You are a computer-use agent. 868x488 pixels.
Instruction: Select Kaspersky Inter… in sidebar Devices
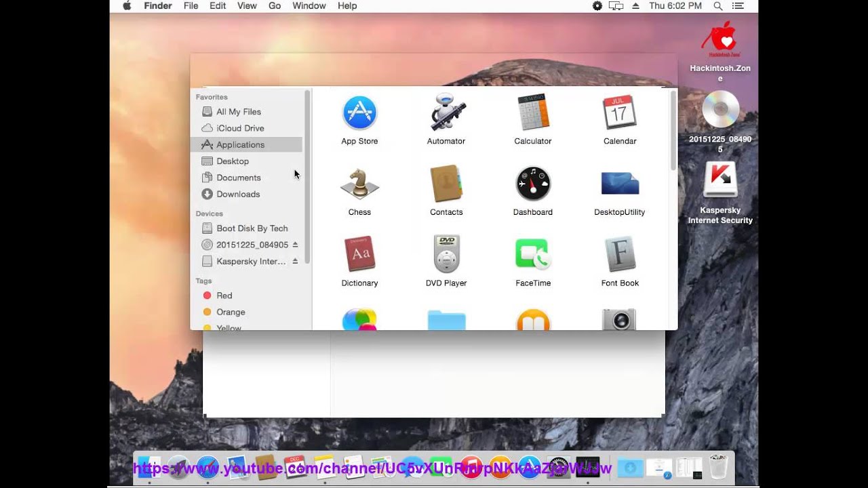click(x=248, y=261)
